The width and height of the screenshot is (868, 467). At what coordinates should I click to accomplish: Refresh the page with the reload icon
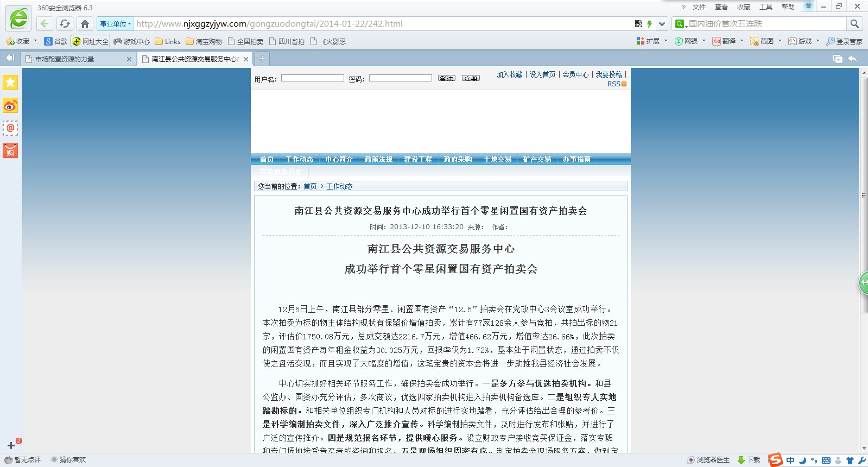65,23
